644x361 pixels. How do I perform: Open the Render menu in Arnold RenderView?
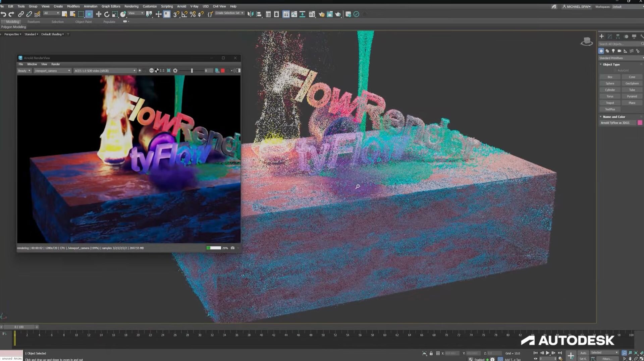pos(56,64)
